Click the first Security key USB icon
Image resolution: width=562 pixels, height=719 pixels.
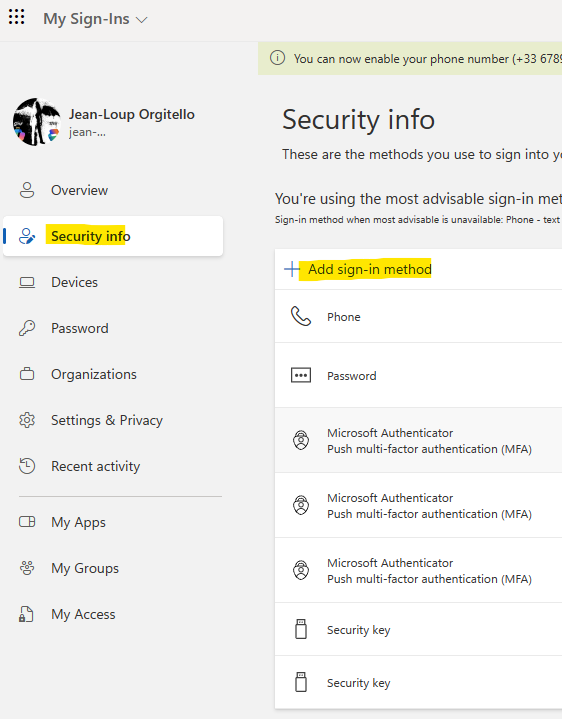(x=301, y=629)
